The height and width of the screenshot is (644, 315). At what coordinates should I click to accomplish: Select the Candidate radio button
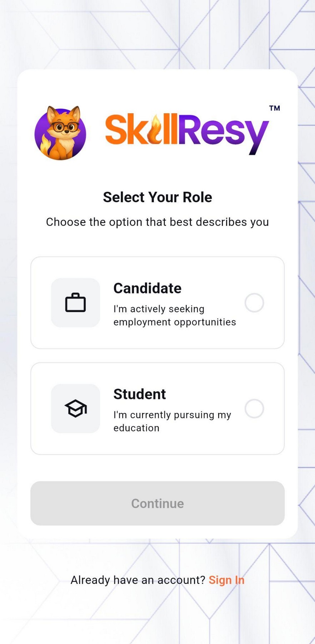[254, 302]
